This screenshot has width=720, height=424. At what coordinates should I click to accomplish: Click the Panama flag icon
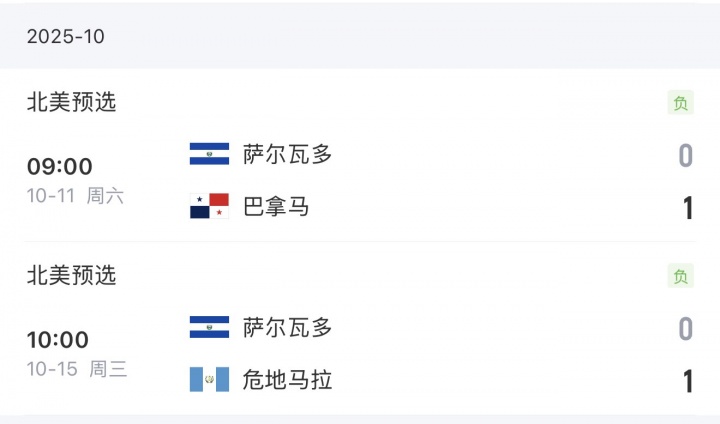[x=209, y=207]
